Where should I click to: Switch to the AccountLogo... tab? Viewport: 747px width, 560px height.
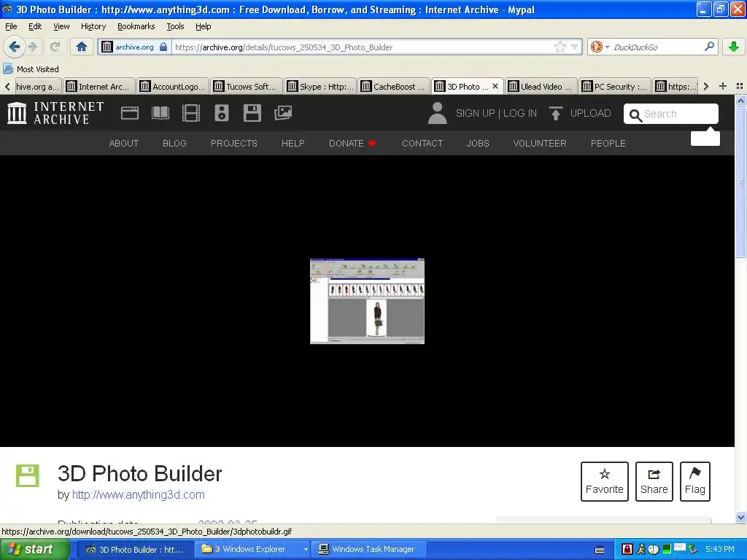pos(172,86)
